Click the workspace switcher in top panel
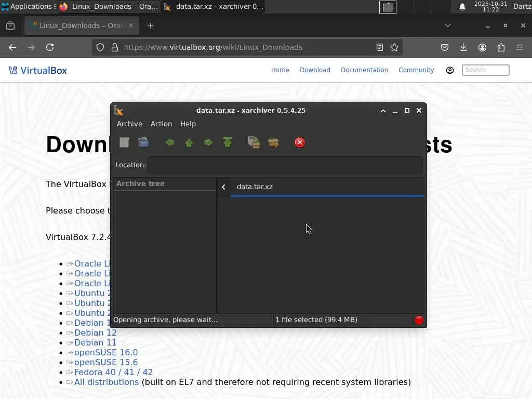The height and width of the screenshot is (399, 532). [x=388, y=7]
